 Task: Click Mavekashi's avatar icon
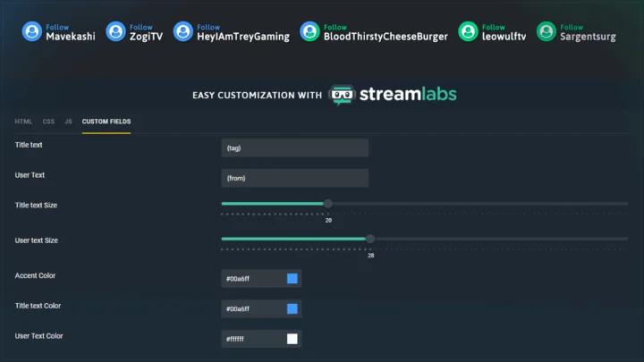[32, 32]
